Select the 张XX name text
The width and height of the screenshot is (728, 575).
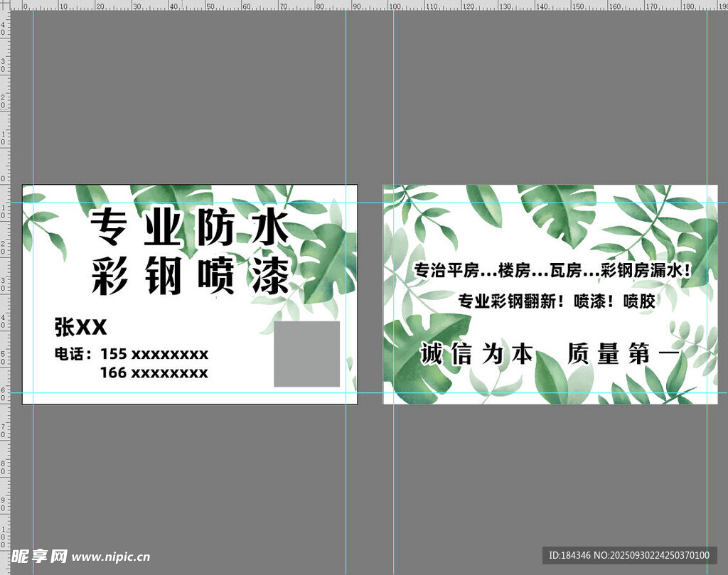coord(80,328)
